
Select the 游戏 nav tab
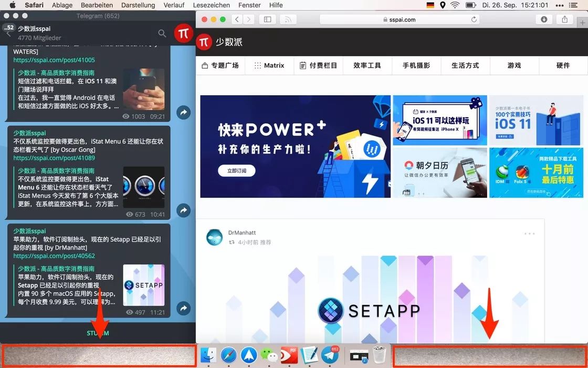514,65
